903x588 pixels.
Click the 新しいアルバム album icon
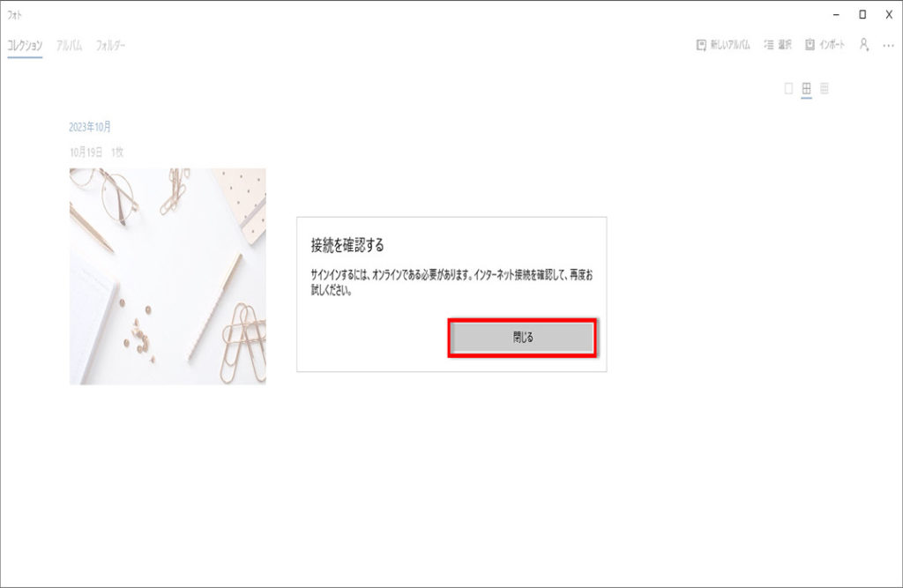[x=701, y=45]
